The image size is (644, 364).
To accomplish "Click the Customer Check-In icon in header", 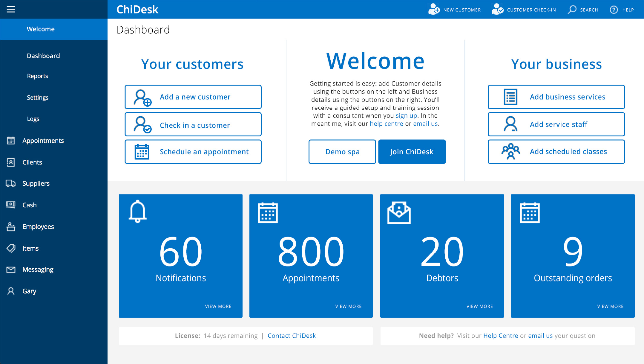I will 498,10.
